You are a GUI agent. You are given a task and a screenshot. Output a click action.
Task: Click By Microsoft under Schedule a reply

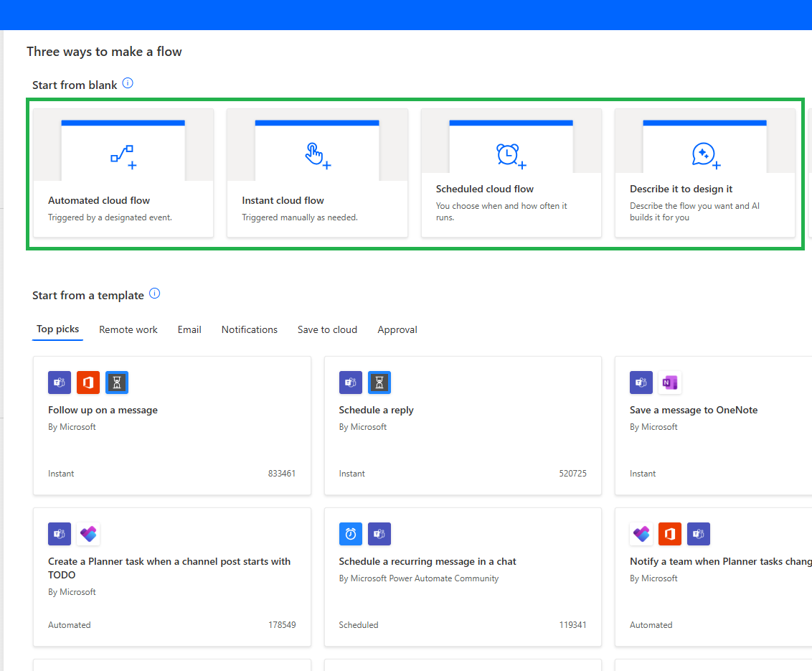tap(362, 427)
